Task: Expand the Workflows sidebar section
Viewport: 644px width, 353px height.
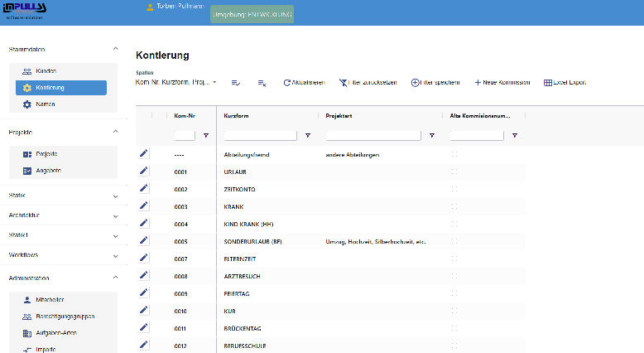Action: pos(115,255)
